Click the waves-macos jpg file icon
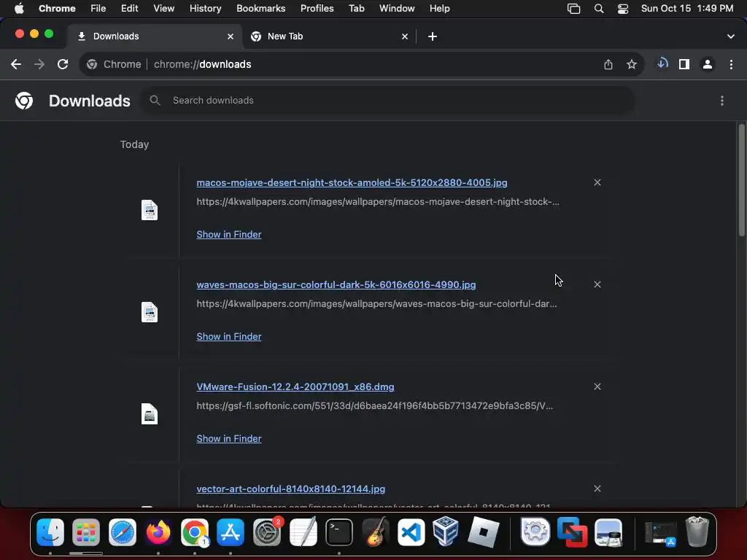The width and height of the screenshot is (747, 560). (x=150, y=312)
